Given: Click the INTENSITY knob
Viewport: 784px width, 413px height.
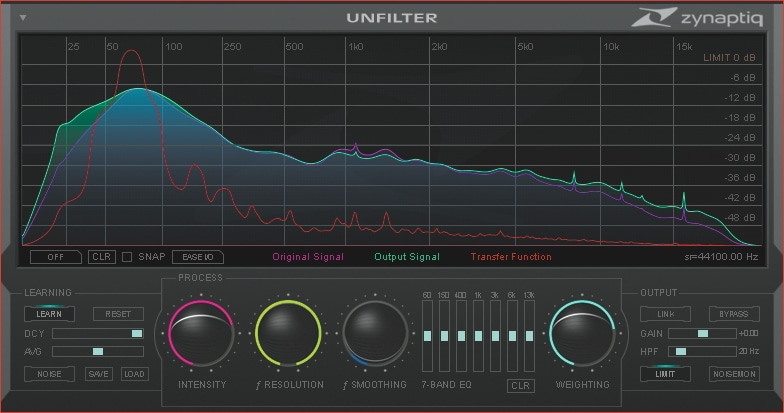Looking at the screenshot, I should point(202,334).
